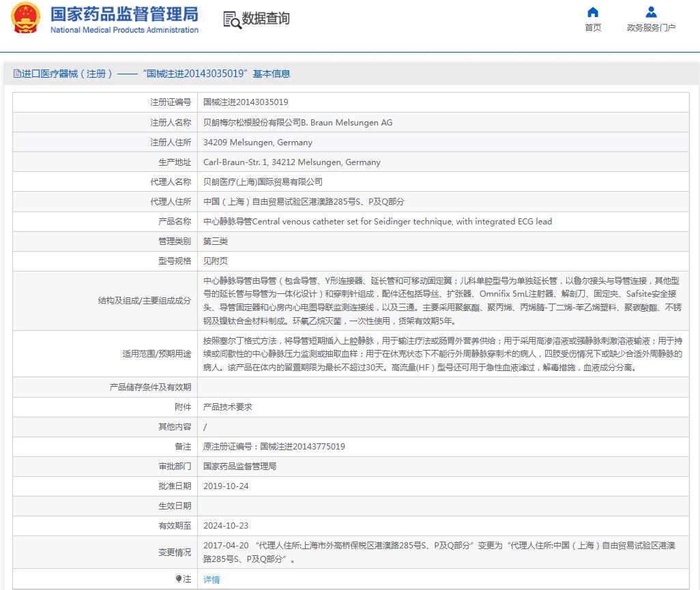Select expiry date 2024-10-23
This screenshot has width=700, height=590.
[x=226, y=526]
